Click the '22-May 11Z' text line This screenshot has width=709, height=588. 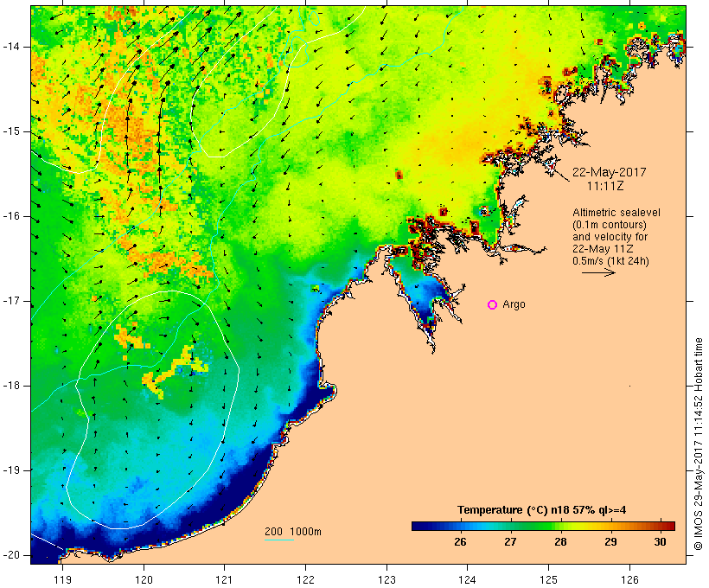[603, 249]
